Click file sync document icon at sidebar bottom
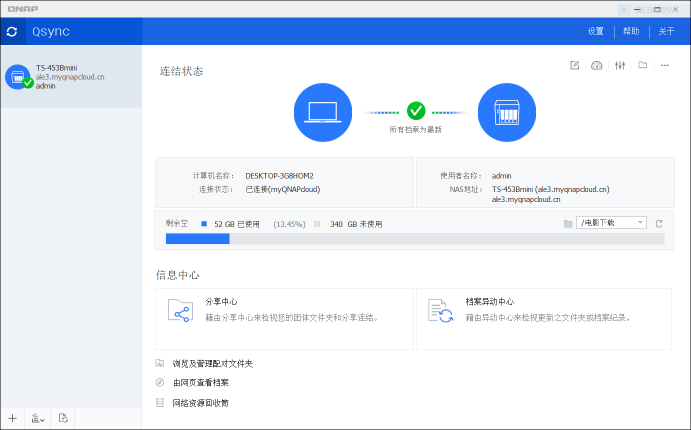This screenshot has height=430, width=691. [63, 418]
